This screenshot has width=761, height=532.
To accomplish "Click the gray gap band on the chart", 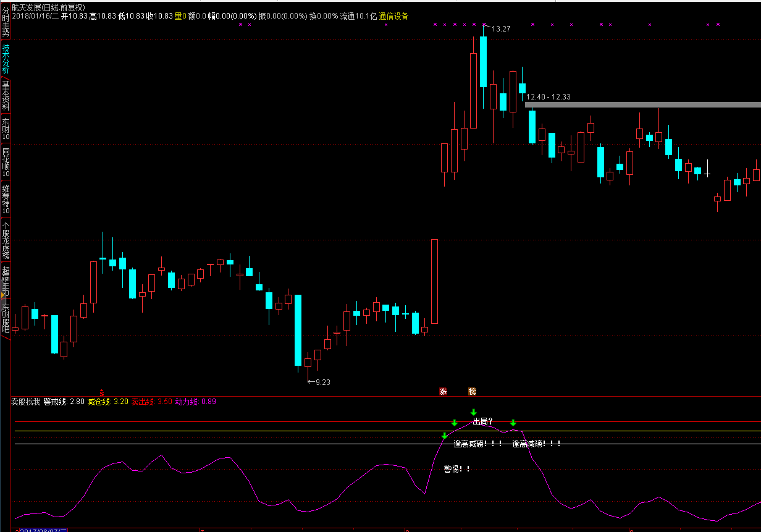I will coord(643,105).
